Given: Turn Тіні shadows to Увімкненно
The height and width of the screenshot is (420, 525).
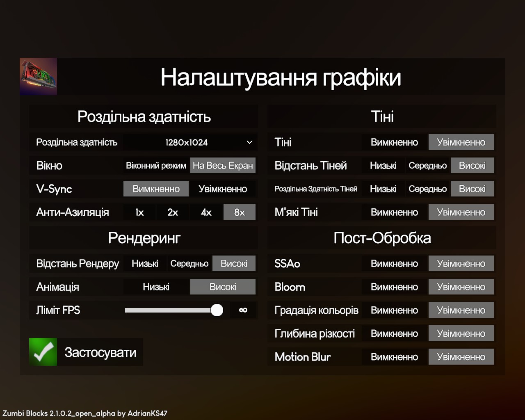Looking at the screenshot, I should point(461,142).
